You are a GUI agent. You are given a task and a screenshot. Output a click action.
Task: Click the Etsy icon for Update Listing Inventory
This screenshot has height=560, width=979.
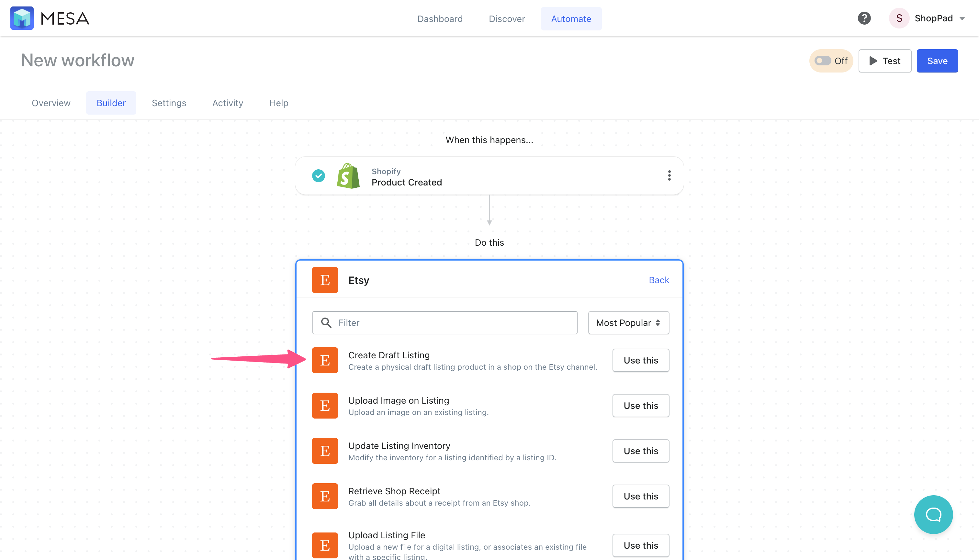pyautogui.click(x=325, y=451)
